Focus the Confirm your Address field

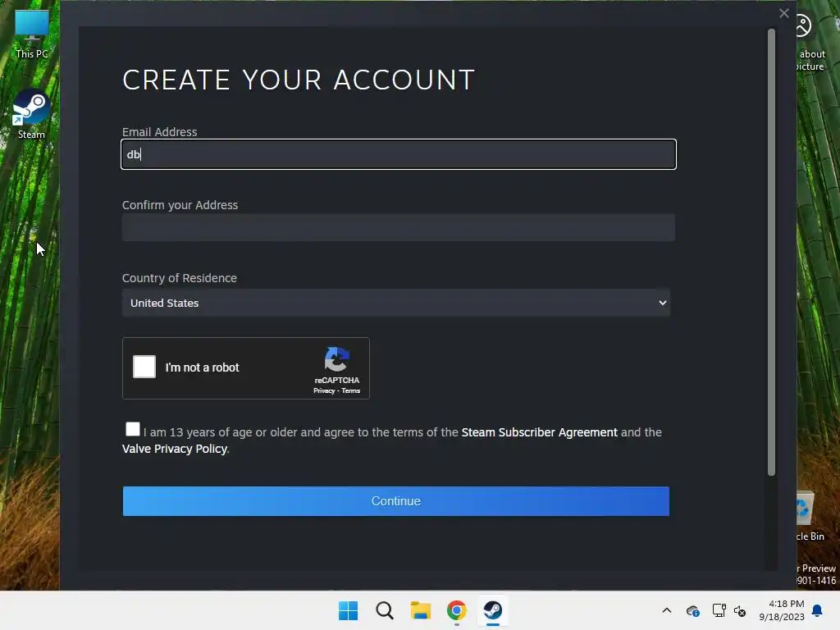(x=399, y=228)
